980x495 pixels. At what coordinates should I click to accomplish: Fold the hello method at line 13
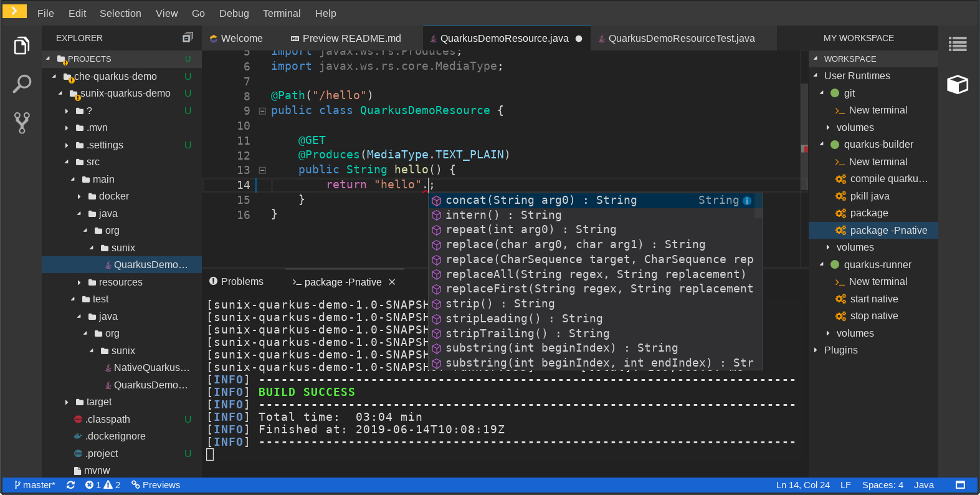click(x=262, y=170)
